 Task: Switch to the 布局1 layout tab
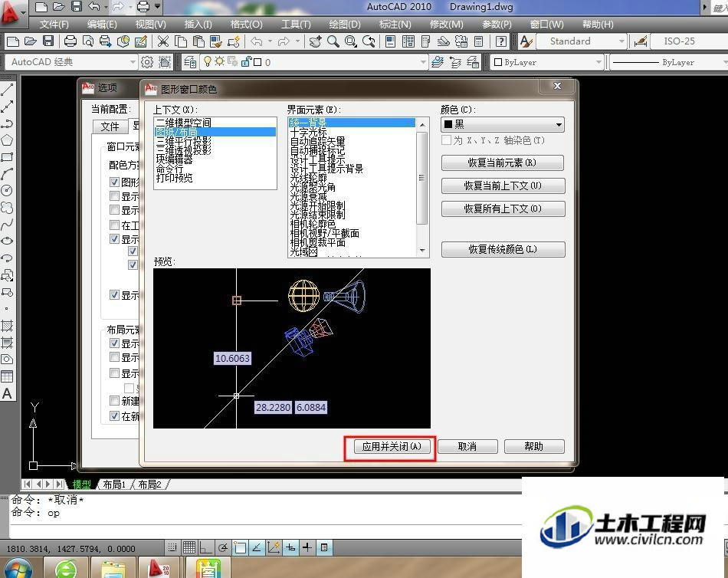[x=114, y=484]
